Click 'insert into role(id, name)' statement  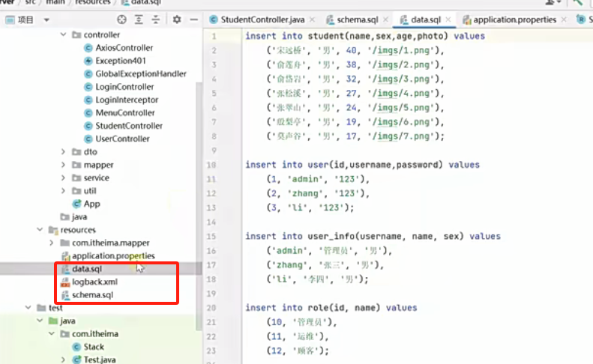point(331,308)
